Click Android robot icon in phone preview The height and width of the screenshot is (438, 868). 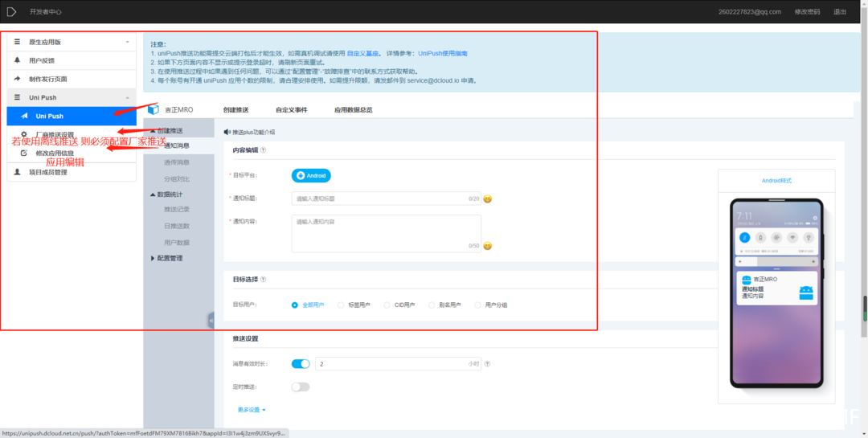pyautogui.click(x=805, y=293)
